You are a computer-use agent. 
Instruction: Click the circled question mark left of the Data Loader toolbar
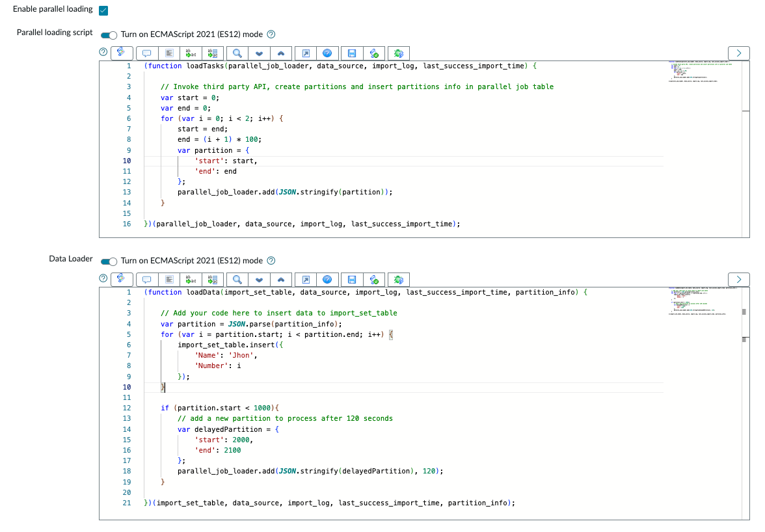[103, 278]
